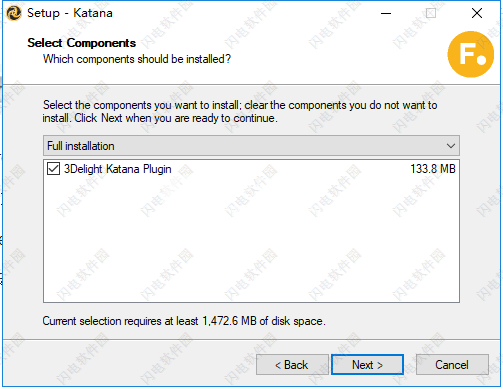Cancel the Katana setup

coord(452,365)
